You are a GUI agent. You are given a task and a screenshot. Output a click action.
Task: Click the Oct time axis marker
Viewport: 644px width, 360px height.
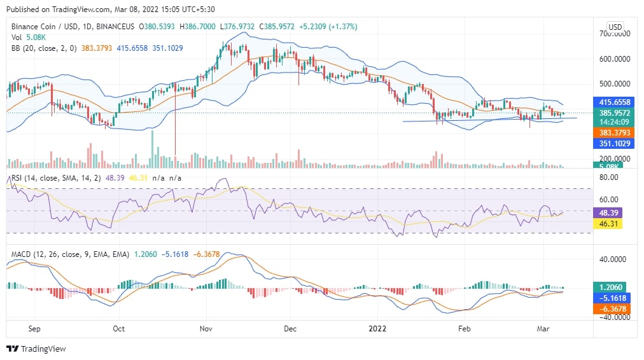[x=119, y=329]
